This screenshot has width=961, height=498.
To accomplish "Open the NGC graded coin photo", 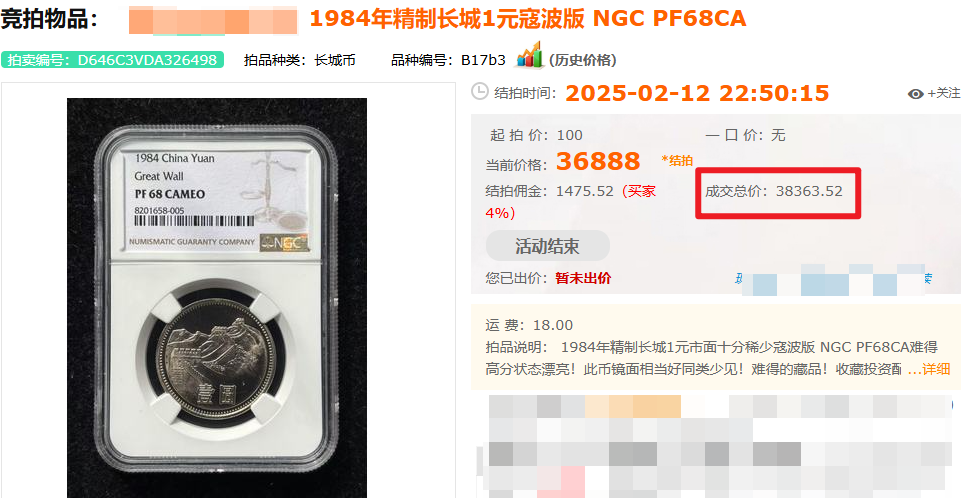I will click(x=217, y=298).
